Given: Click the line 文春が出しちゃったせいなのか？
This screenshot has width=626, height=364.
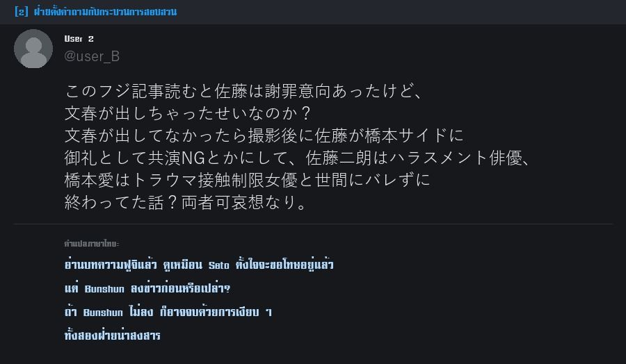Looking at the screenshot, I should point(188,113).
